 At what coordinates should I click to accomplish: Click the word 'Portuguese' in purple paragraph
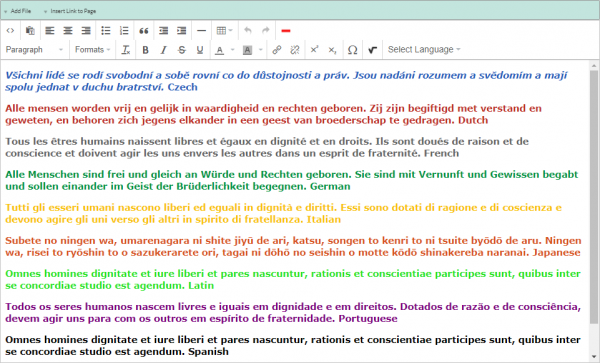pos(368,319)
